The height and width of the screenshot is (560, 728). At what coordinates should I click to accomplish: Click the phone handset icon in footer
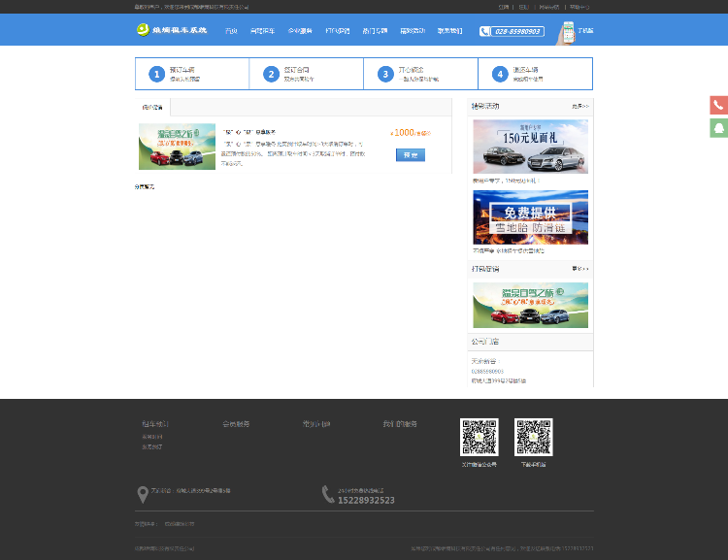click(x=328, y=495)
